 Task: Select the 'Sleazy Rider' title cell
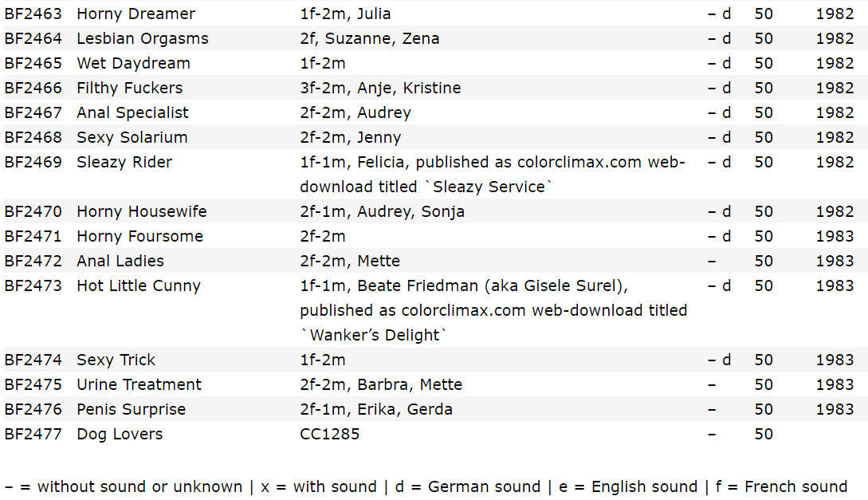124,162
